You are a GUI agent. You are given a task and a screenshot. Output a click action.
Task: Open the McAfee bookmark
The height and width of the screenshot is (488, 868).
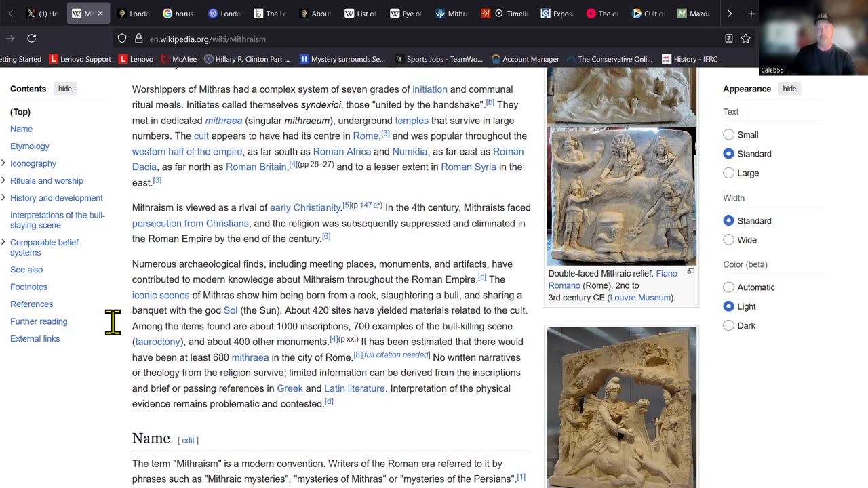[179, 59]
